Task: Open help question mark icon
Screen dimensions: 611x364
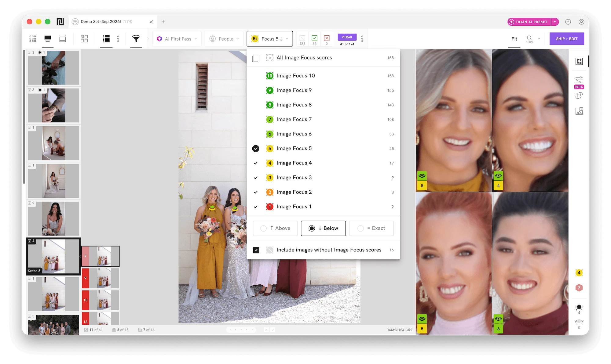Action: (568, 22)
